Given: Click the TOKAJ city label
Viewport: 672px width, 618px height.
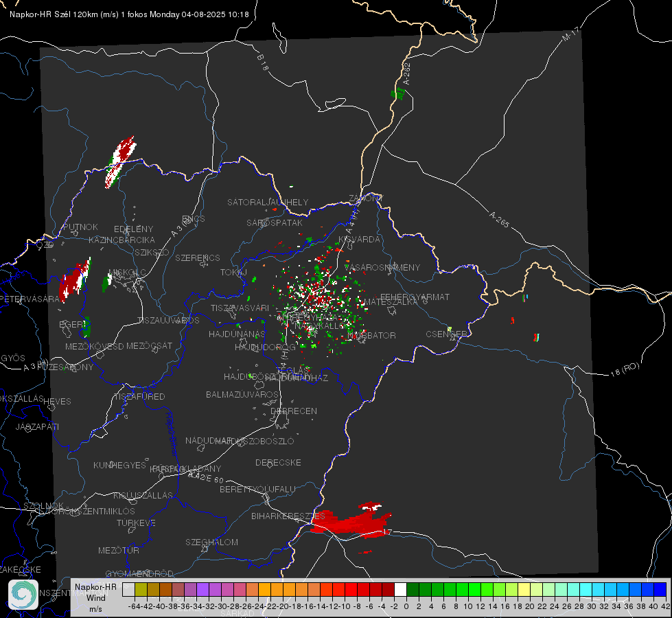Looking at the screenshot, I should coord(233,273).
